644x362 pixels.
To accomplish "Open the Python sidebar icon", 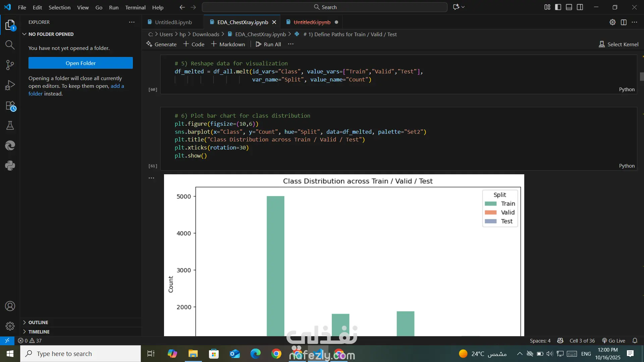I will (10, 166).
